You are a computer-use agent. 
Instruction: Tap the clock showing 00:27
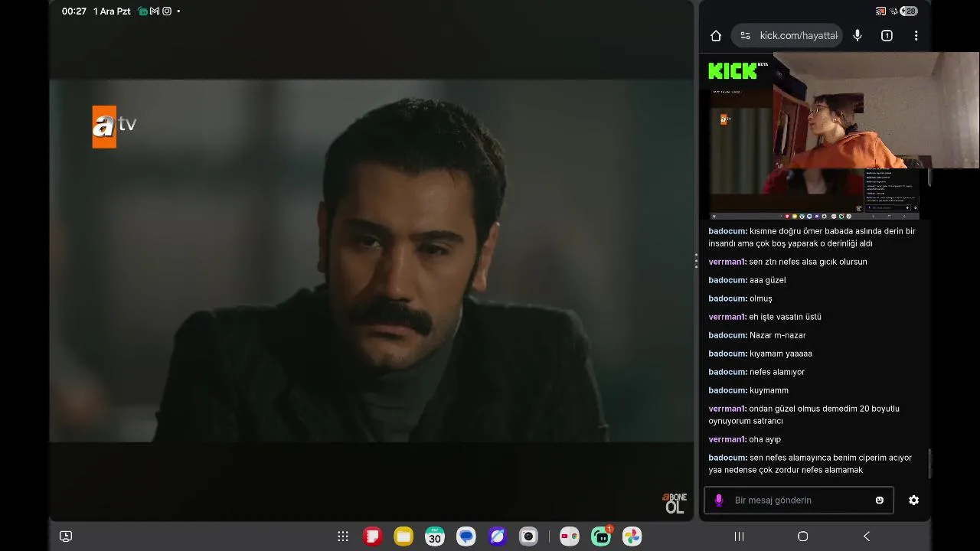(74, 11)
